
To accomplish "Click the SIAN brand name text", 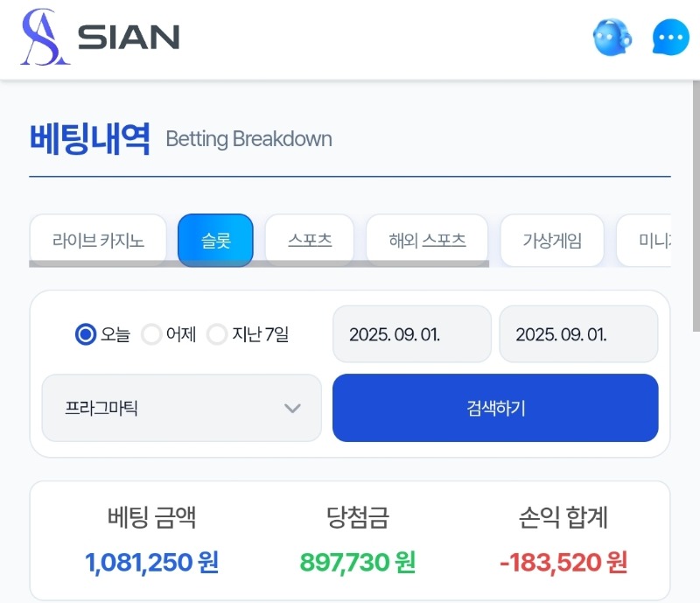I will click(129, 37).
